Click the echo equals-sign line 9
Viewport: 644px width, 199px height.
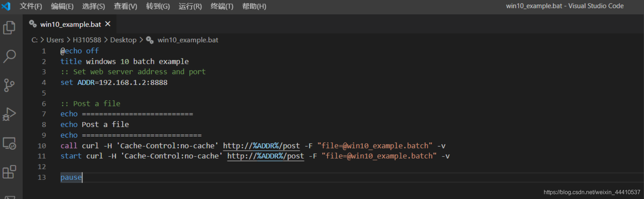point(131,135)
